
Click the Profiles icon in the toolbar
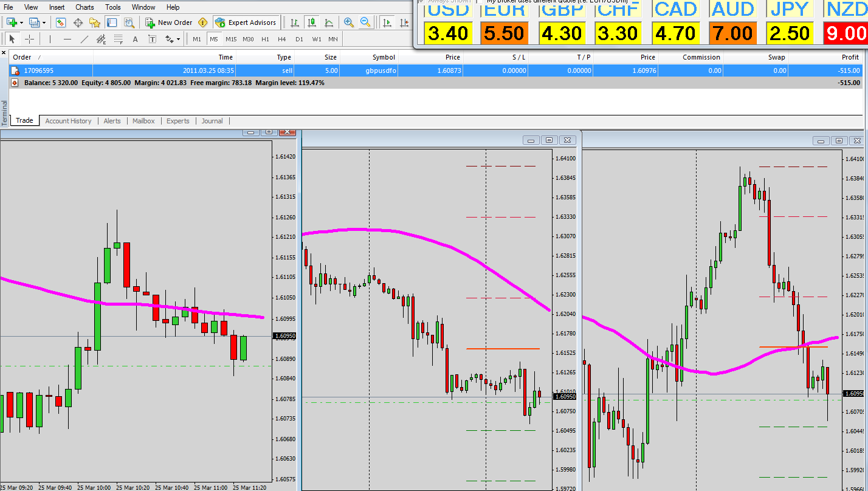pos(34,22)
